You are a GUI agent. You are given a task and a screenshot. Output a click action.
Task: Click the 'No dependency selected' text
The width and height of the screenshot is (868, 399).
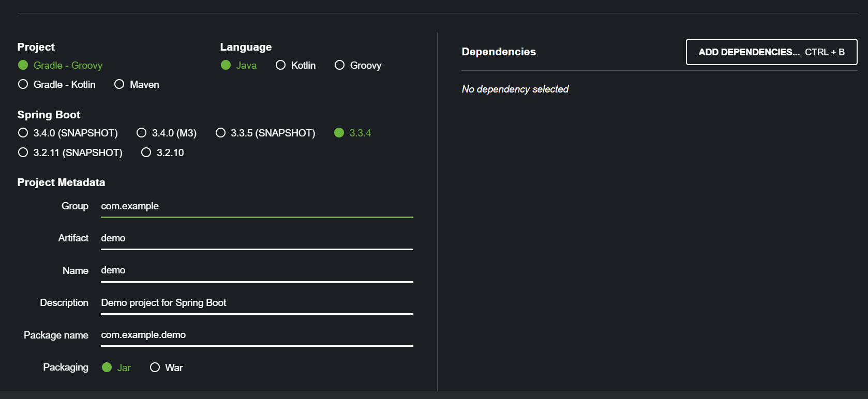pos(515,89)
